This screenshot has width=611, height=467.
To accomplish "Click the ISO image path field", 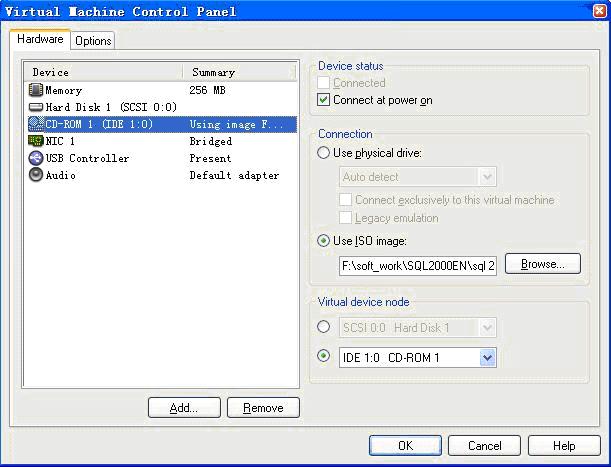I will coord(418,267).
